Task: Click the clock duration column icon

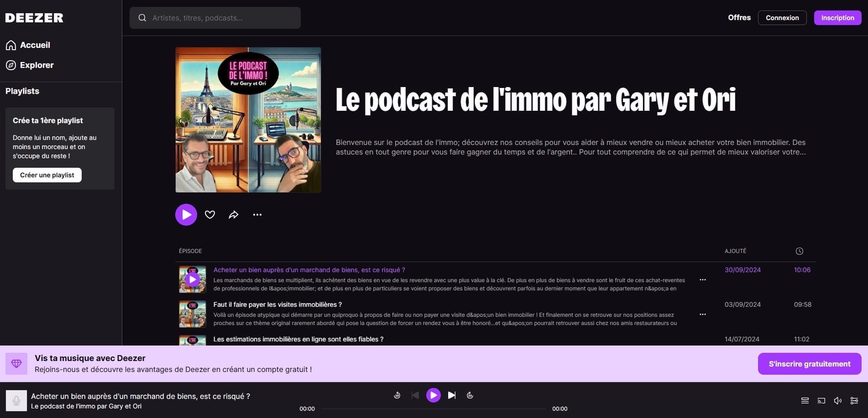Action: (x=800, y=251)
